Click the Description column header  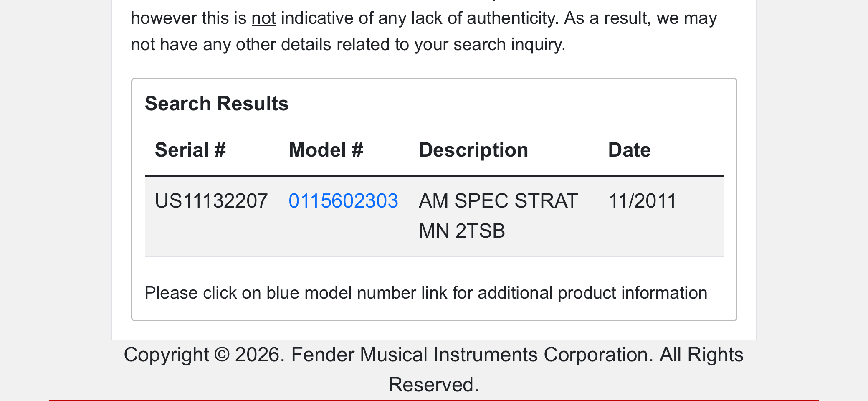coord(473,150)
